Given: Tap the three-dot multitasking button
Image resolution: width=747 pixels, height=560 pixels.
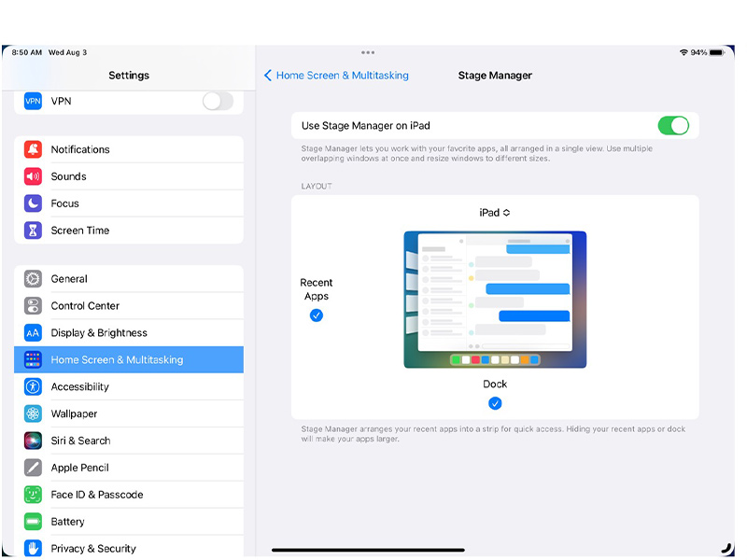Looking at the screenshot, I should (368, 52).
